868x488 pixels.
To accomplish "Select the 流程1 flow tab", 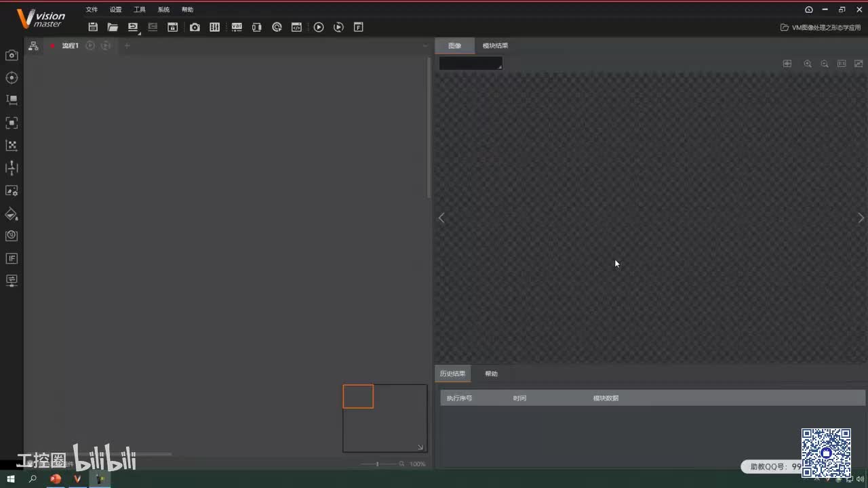I will tap(71, 45).
